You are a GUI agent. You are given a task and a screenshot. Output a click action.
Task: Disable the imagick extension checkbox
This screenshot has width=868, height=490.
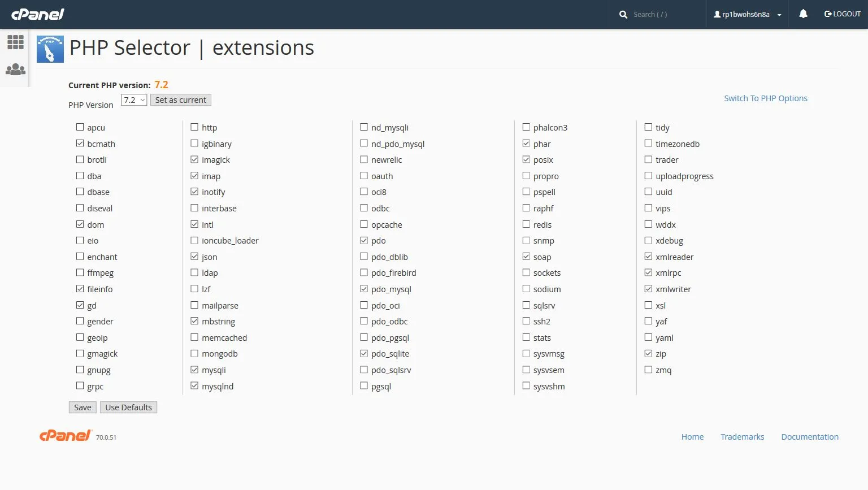[194, 159]
